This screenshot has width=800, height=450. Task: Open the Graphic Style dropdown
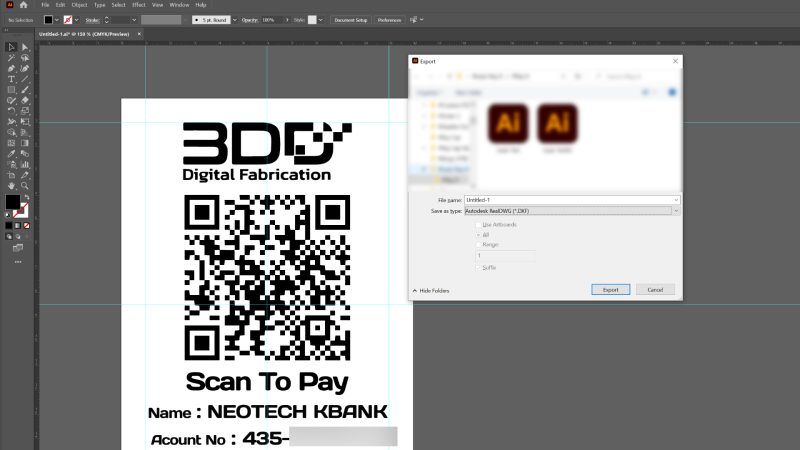(x=320, y=20)
